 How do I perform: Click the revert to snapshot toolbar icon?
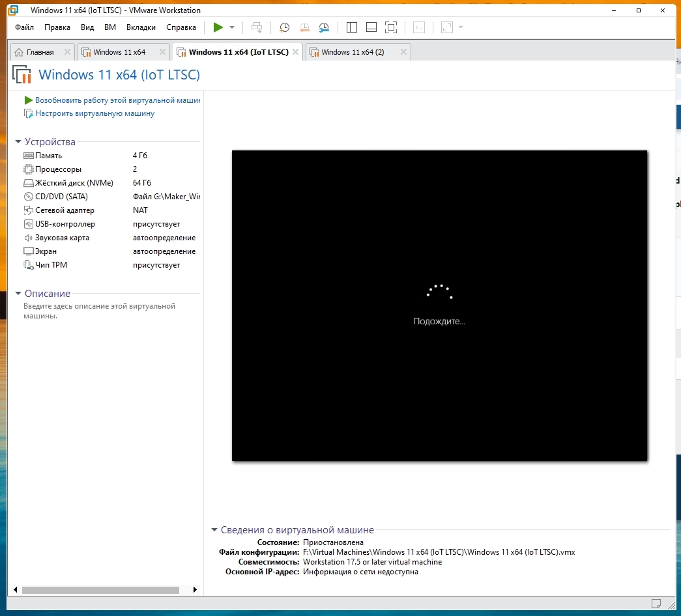[304, 27]
